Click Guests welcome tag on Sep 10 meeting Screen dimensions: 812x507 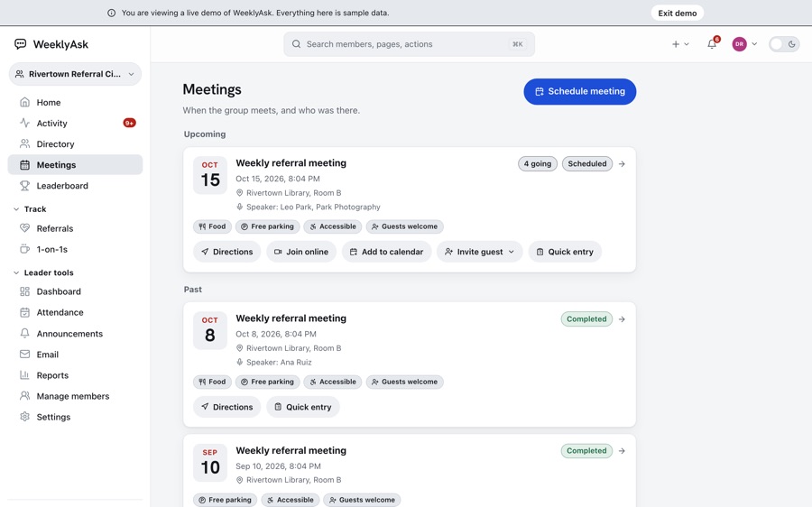[x=362, y=500]
